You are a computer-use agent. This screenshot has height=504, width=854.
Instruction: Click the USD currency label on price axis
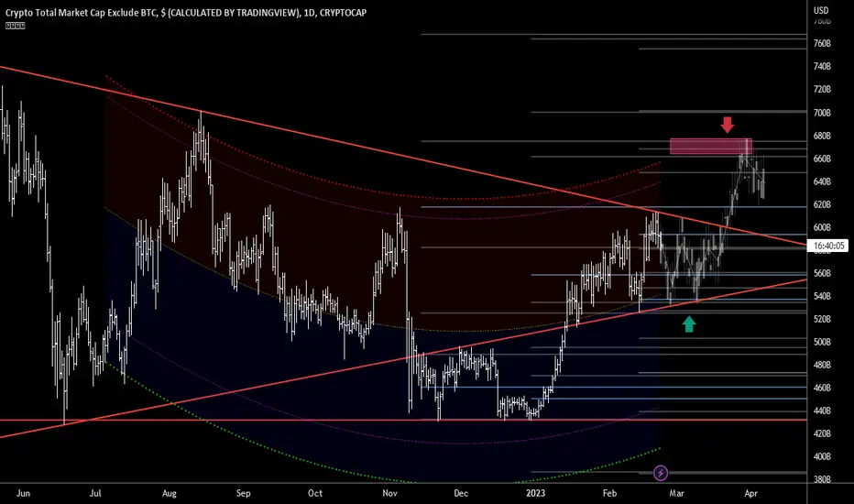[821, 10]
